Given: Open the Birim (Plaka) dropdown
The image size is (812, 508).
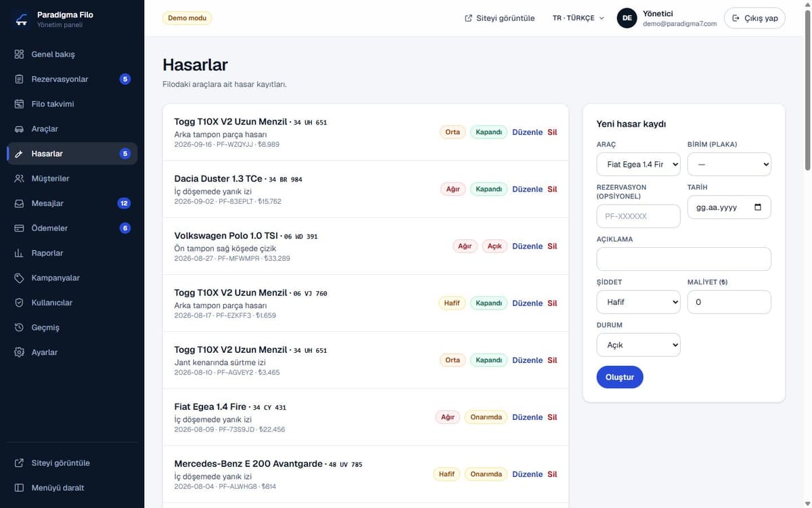Looking at the screenshot, I should [729, 165].
